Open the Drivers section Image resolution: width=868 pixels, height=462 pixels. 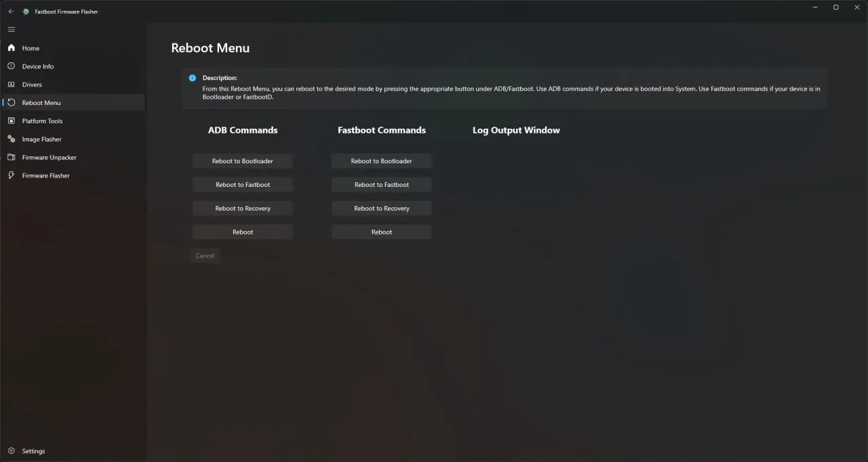point(73,85)
